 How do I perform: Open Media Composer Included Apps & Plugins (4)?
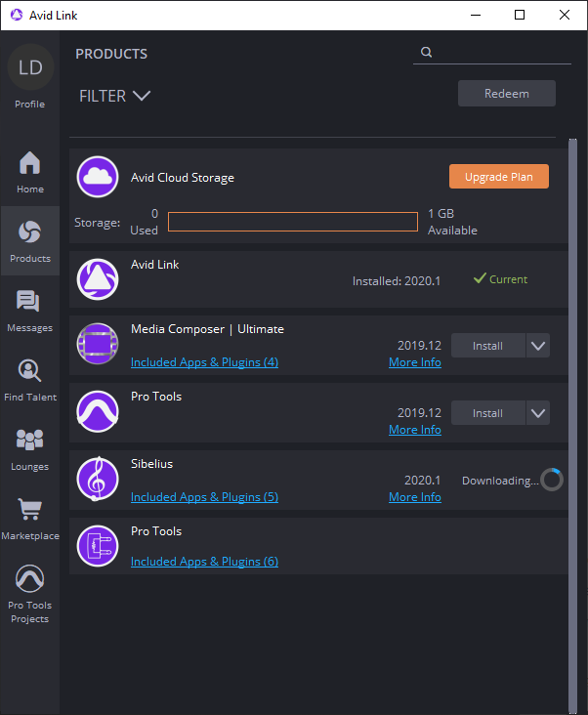click(204, 362)
